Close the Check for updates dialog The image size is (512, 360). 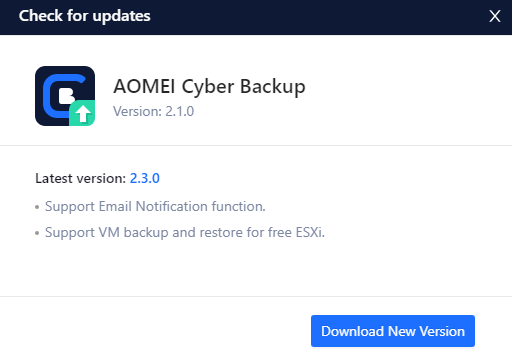pyautogui.click(x=495, y=16)
